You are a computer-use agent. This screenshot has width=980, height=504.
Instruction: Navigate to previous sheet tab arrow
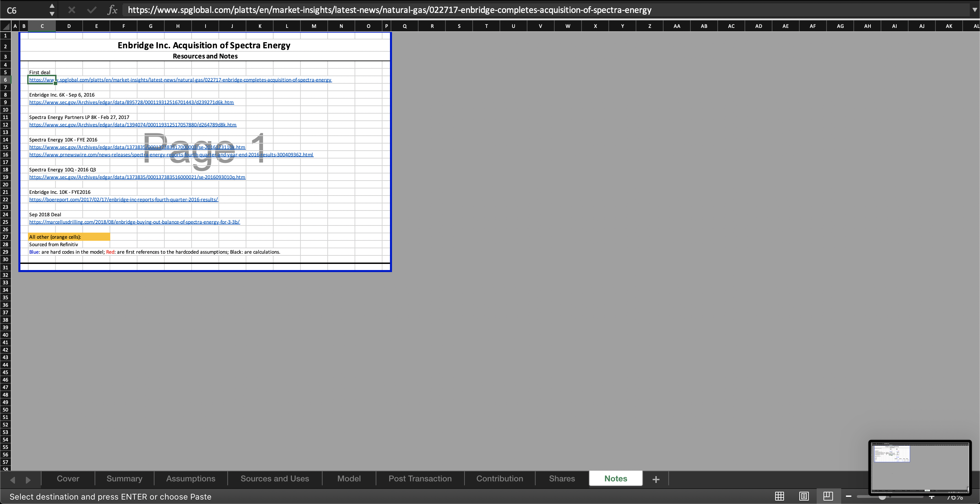pos(13,480)
